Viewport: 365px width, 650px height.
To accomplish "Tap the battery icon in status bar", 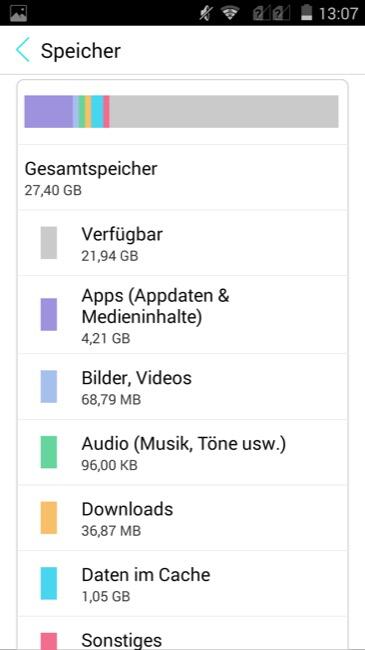I will coord(306,13).
